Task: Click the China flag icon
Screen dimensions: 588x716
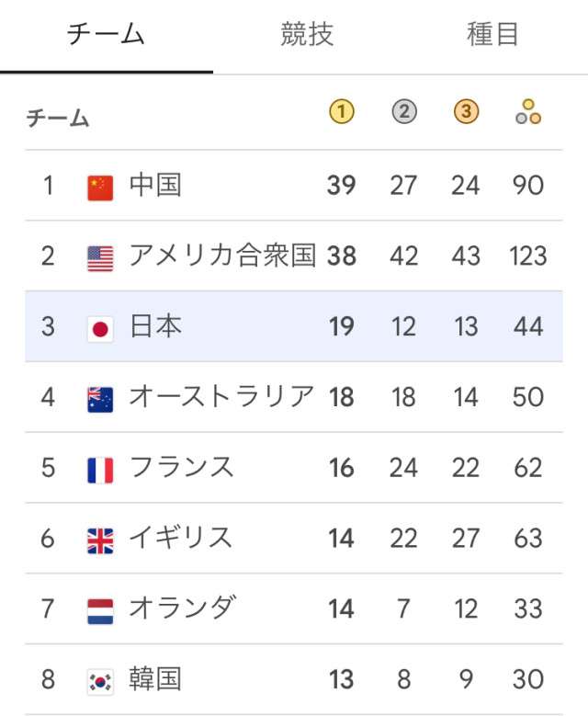Action: click(100, 187)
